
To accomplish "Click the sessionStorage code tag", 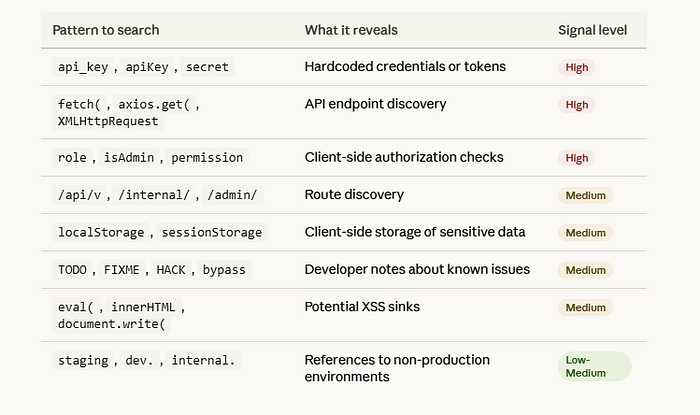I will (212, 232).
